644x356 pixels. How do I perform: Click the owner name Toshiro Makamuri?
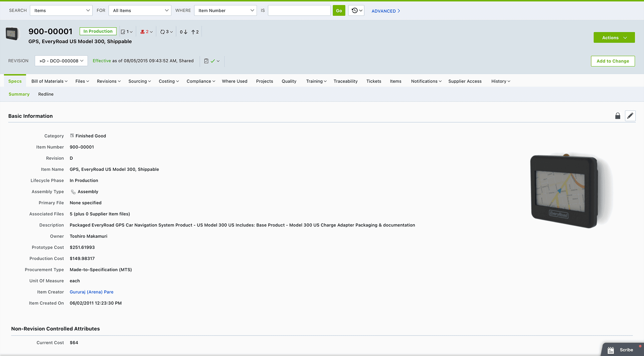point(89,236)
